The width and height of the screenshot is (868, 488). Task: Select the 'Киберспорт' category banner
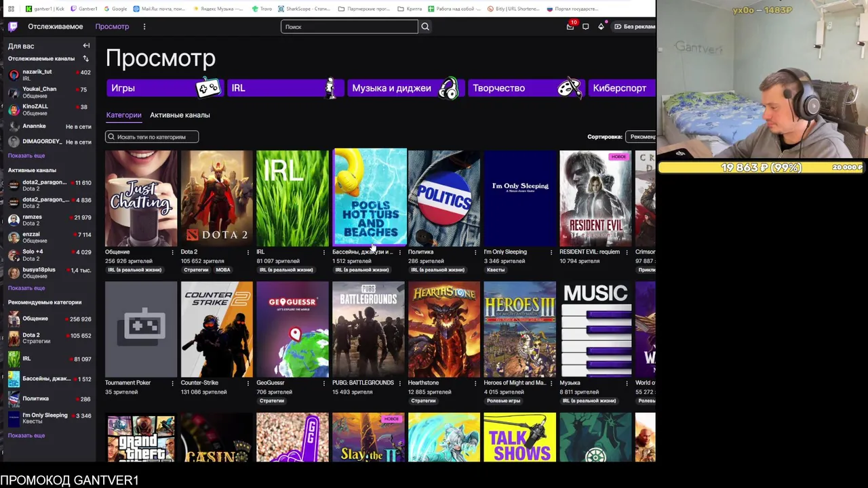coord(622,88)
